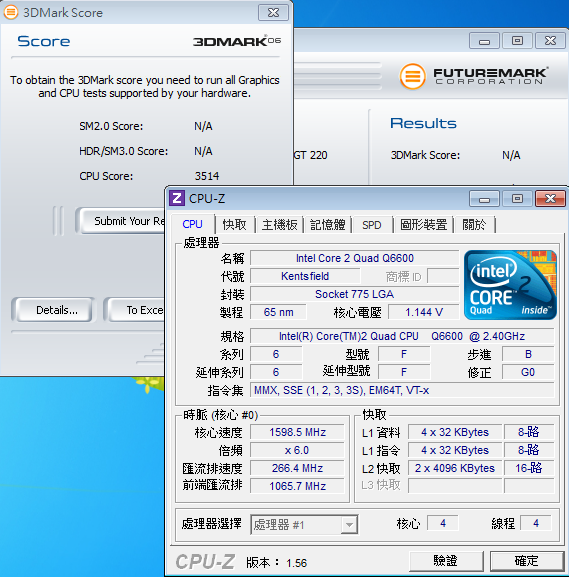This screenshot has width=569, height=577.
Task: Switch to the 主機板 tab
Action: [279, 224]
